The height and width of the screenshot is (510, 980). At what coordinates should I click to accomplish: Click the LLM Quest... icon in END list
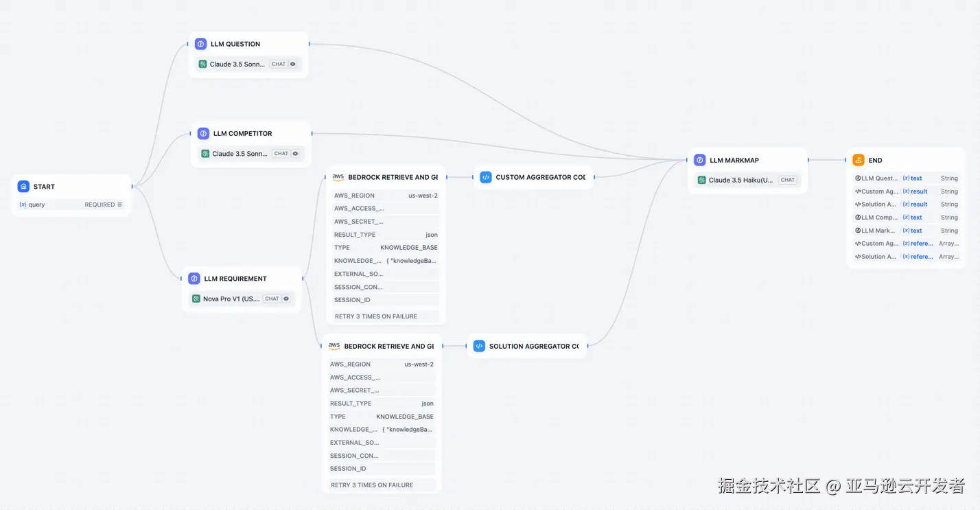point(858,178)
